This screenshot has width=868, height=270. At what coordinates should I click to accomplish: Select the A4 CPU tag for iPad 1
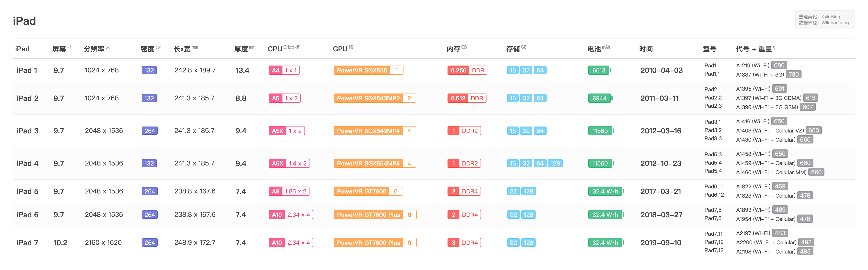(x=284, y=70)
